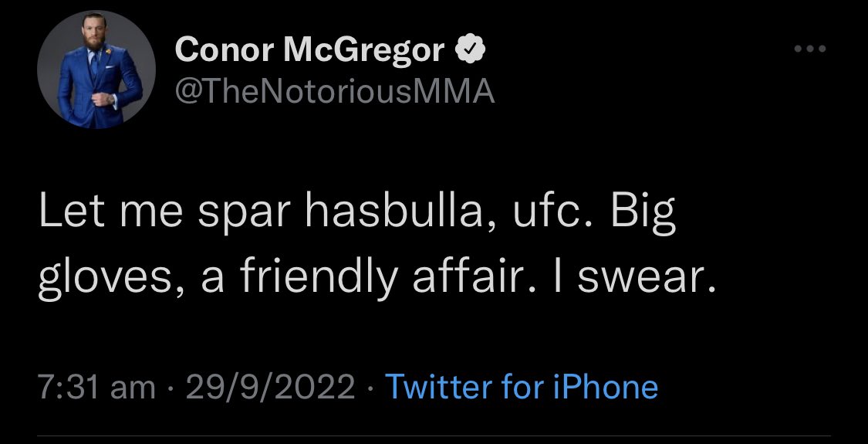Screen dimensions: 868x444
Task: Click the word Big in the tweet
Action: pyautogui.click(x=643, y=215)
